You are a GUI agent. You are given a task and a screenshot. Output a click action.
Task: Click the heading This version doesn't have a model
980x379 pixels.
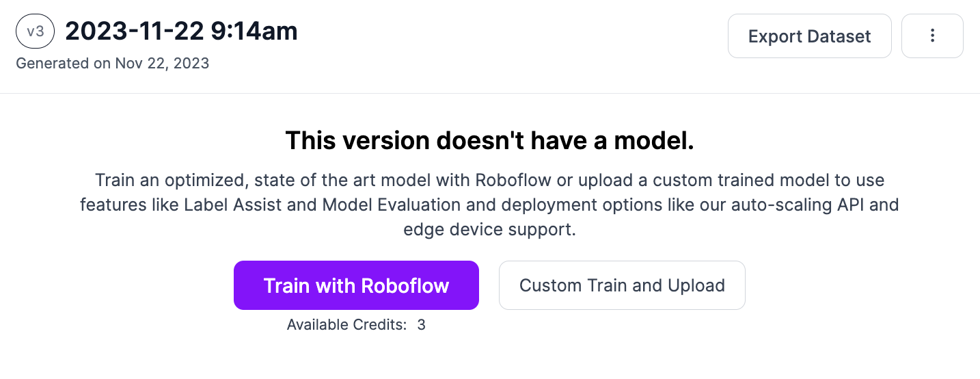489,140
